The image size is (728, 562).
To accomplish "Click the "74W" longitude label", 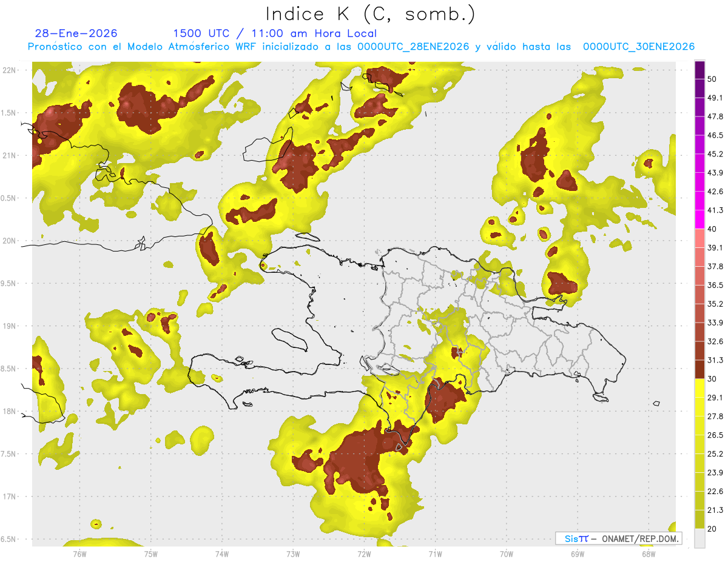I will (221, 554).
